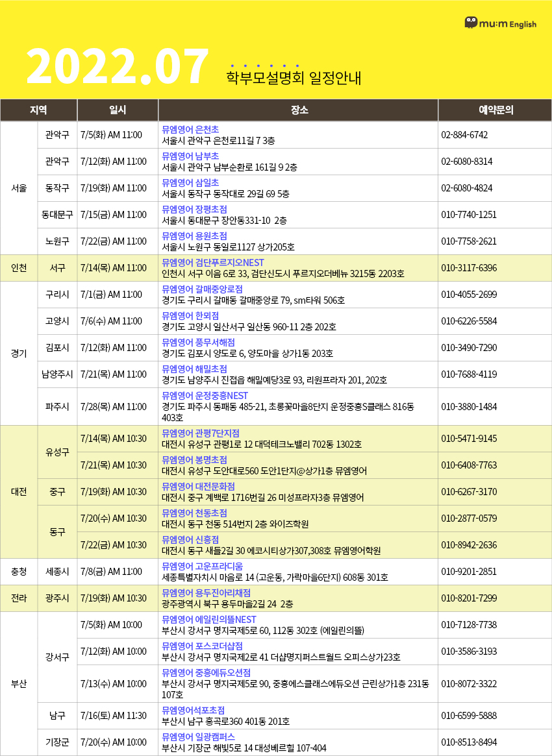
Task: Open the 뮤엠영어 대전문화점 link
Action: pyautogui.click(x=198, y=485)
